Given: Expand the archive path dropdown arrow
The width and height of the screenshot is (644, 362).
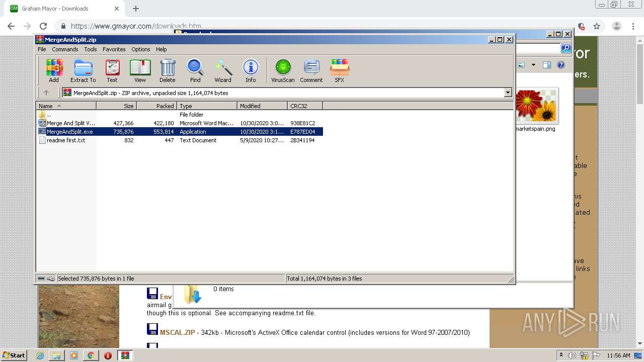Looking at the screenshot, I should point(508,93).
